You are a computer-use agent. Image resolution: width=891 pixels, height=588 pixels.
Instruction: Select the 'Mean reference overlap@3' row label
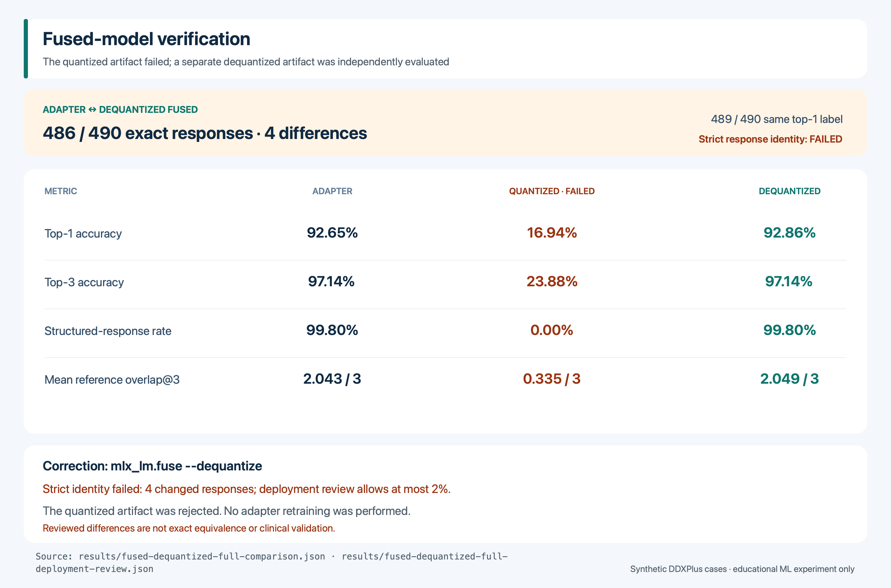(112, 380)
